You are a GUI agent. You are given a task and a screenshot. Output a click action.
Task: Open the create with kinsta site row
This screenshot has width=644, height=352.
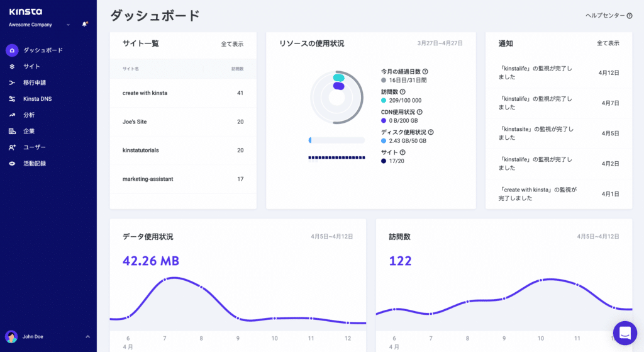(145, 93)
